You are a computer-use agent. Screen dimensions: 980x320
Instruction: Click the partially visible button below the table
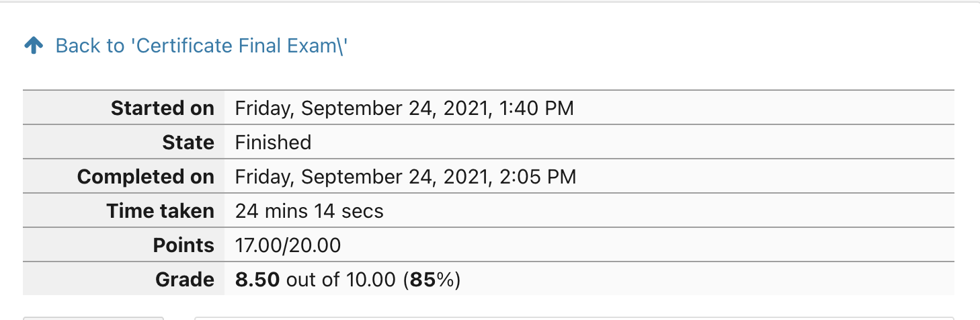point(93,318)
